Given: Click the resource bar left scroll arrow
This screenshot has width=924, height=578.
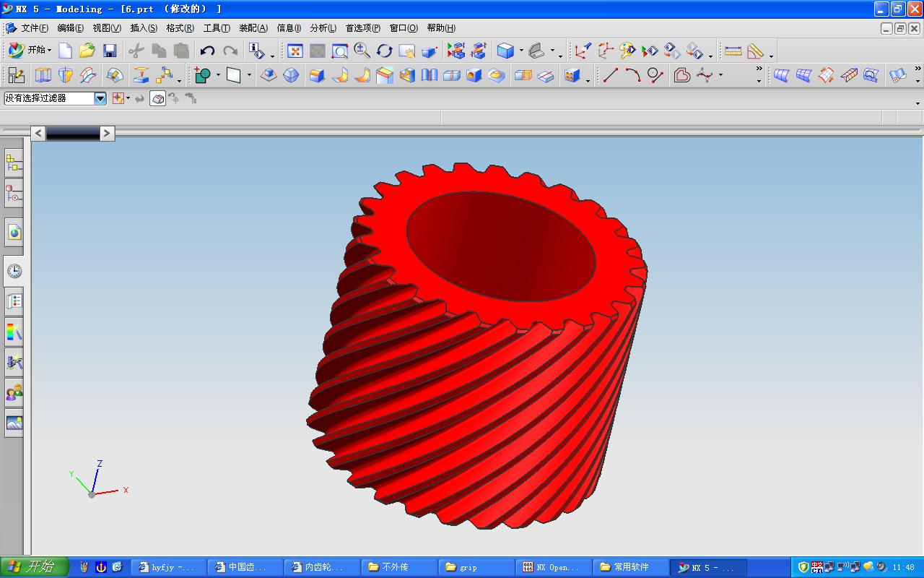Looking at the screenshot, I should click(39, 133).
